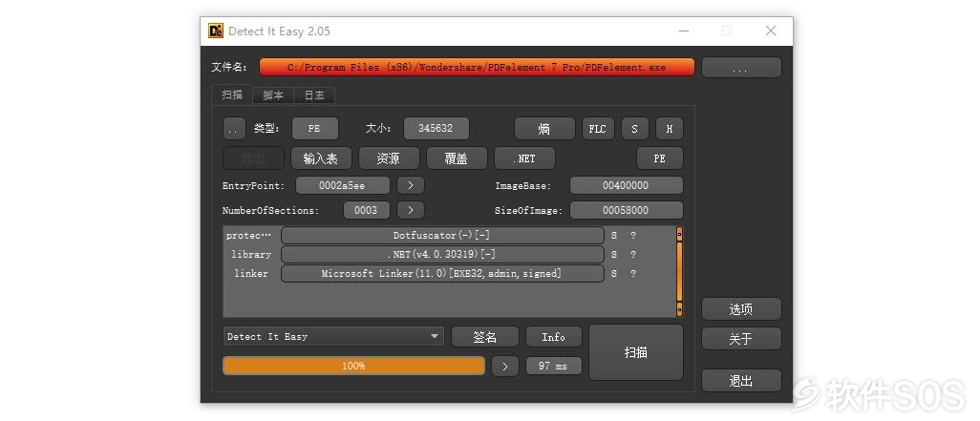Open the Detect It Easy dropdown
Viewport: 980px width, 421px height.
[333, 337]
